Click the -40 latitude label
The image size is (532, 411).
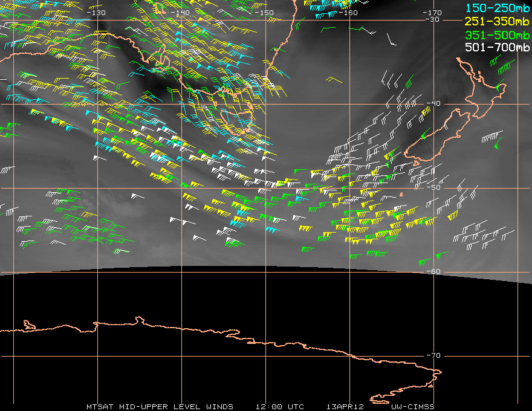tap(433, 103)
